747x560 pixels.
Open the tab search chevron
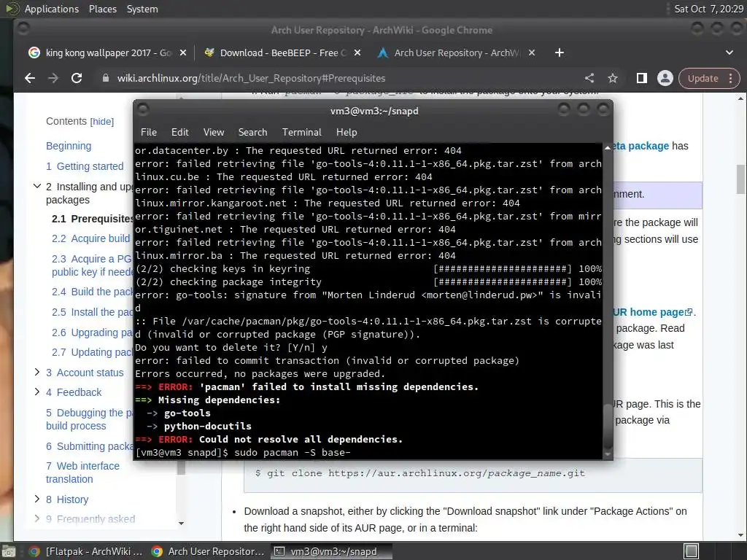(x=729, y=52)
